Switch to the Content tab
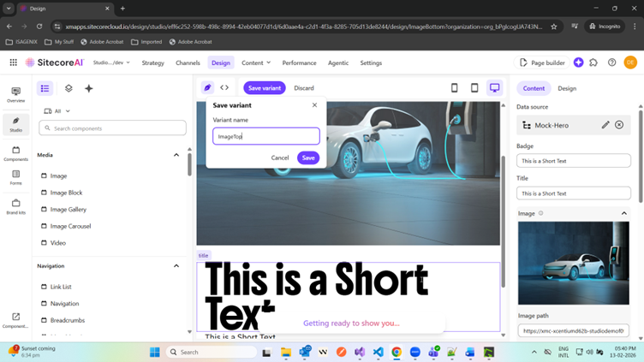The height and width of the screenshot is (362, 644). point(534,88)
